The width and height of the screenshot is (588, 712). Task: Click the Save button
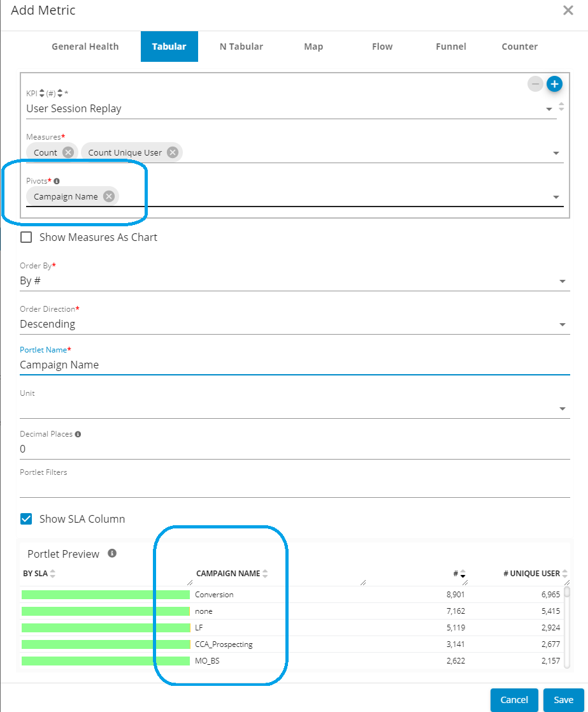pyautogui.click(x=563, y=700)
